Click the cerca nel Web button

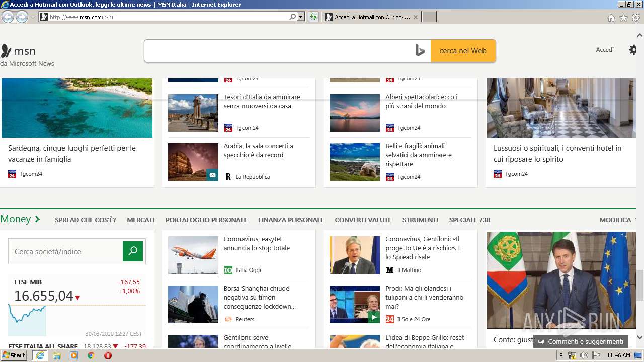pyautogui.click(x=463, y=51)
